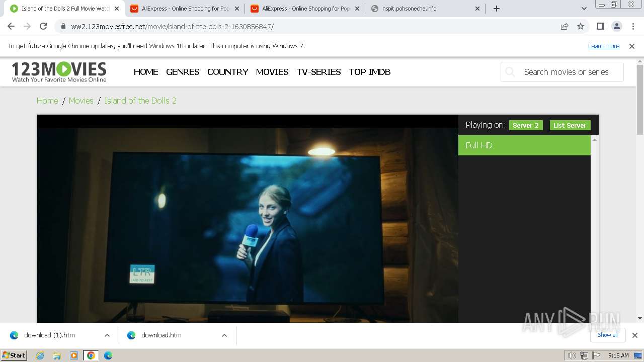
Task: Close the nspit.pohsoneche.info tab
Action: point(477,9)
